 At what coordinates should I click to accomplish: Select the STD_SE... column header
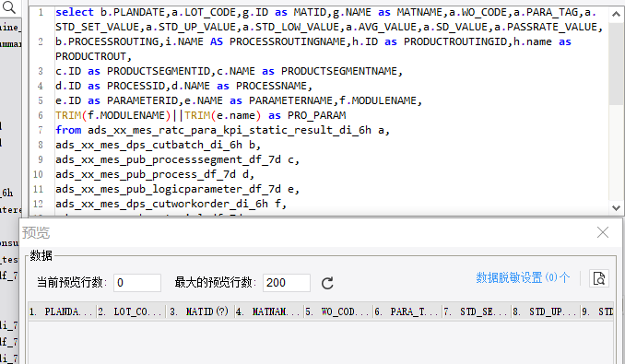click(477, 311)
